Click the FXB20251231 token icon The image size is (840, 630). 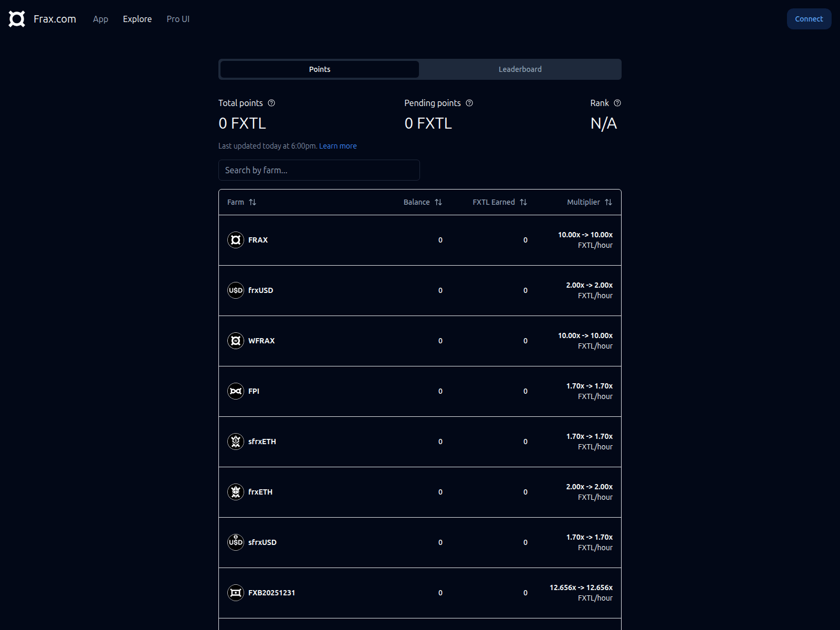click(236, 593)
